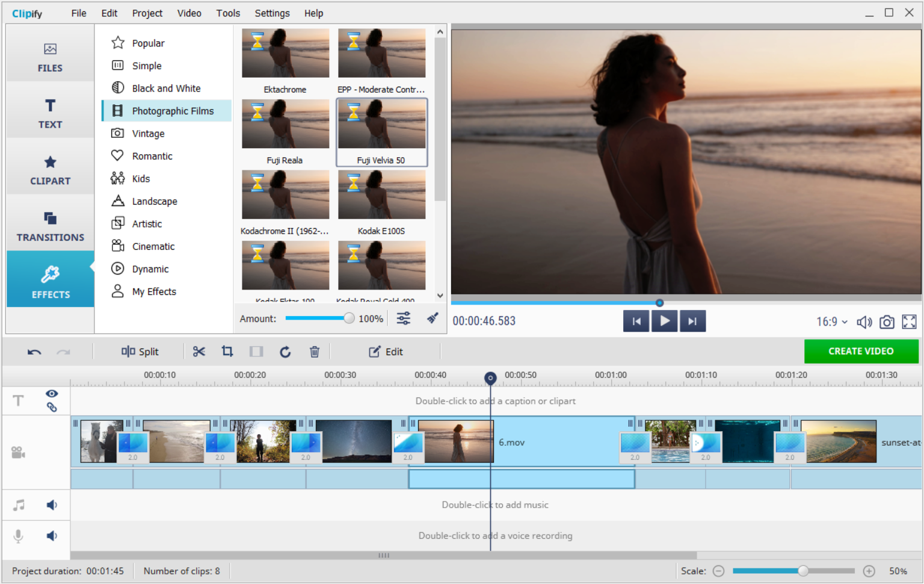The image size is (924, 584).
Task: Open the Help menu
Action: pos(313,13)
